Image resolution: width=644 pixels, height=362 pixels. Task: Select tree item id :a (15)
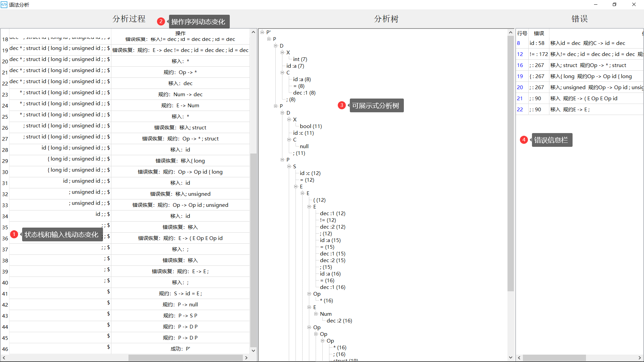coord(330,240)
